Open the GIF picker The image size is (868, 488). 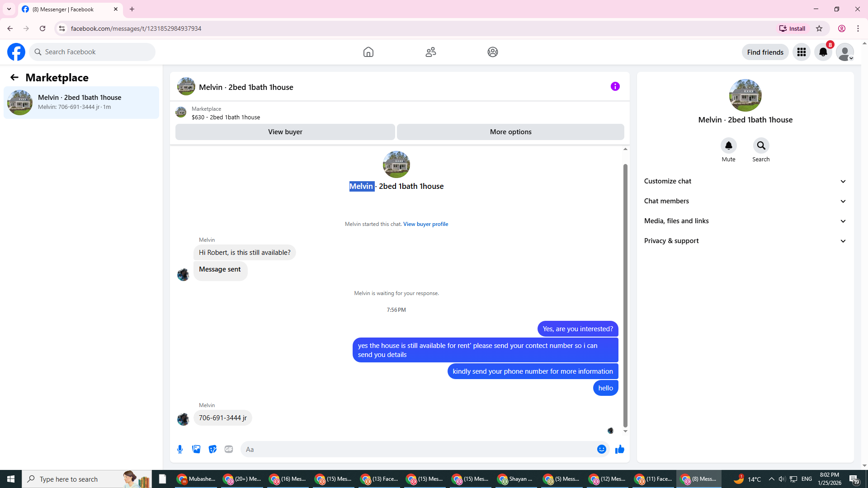(229, 449)
